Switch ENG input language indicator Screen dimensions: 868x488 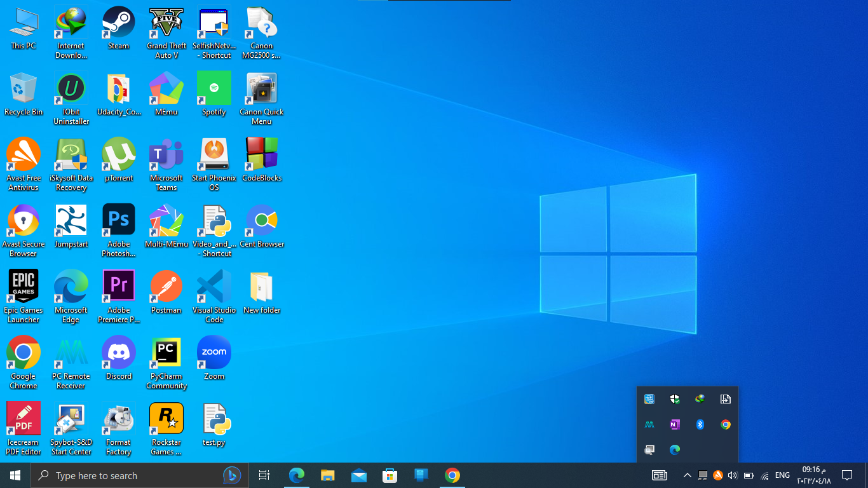click(x=783, y=475)
